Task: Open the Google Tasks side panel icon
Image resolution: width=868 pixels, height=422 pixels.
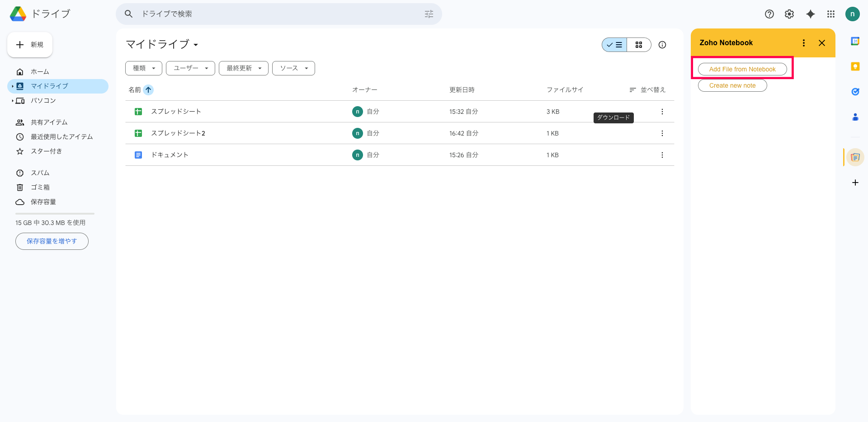Action: [x=855, y=92]
